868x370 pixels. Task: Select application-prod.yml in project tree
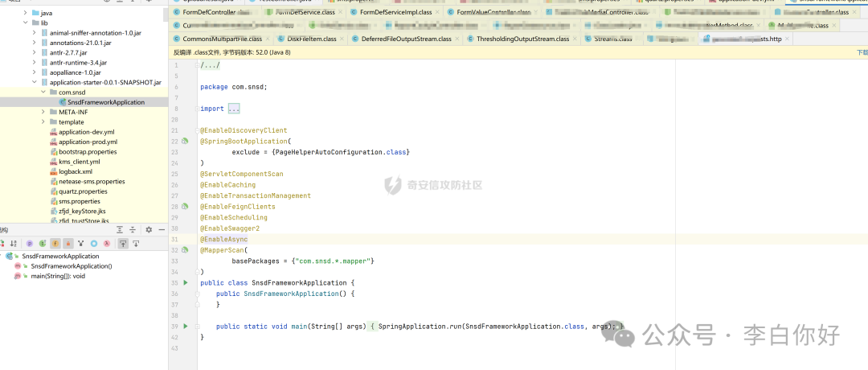[88, 142]
